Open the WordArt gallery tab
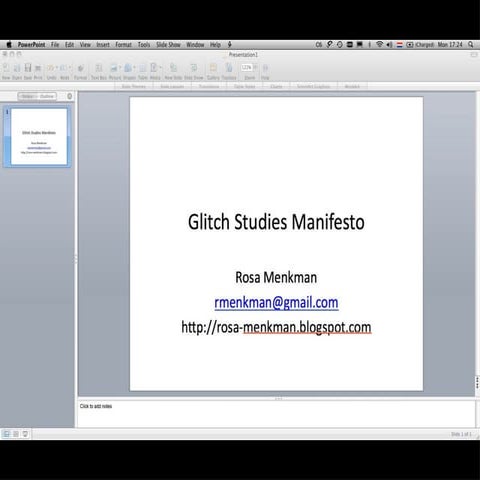This screenshot has width=480, height=480. 352,87
